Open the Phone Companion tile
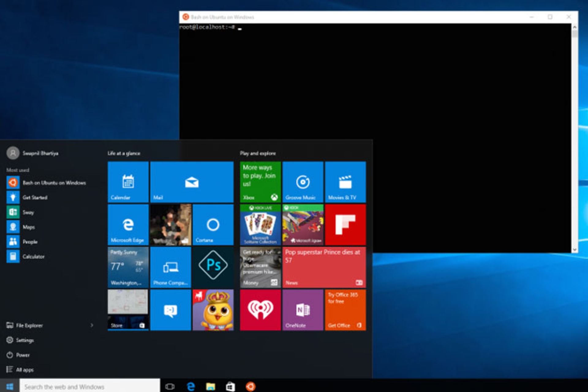This screenshot has width=588, height=392. point(171,267)
